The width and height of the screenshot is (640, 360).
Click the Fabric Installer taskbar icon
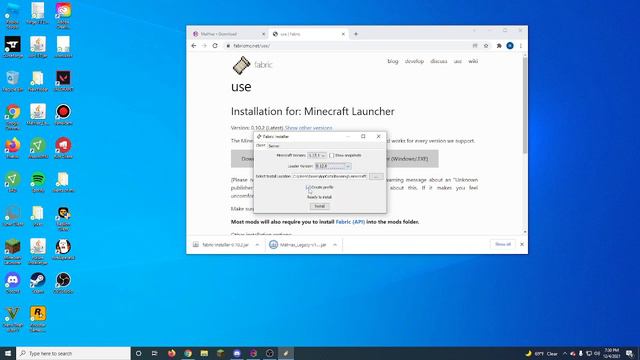[286, 353]
